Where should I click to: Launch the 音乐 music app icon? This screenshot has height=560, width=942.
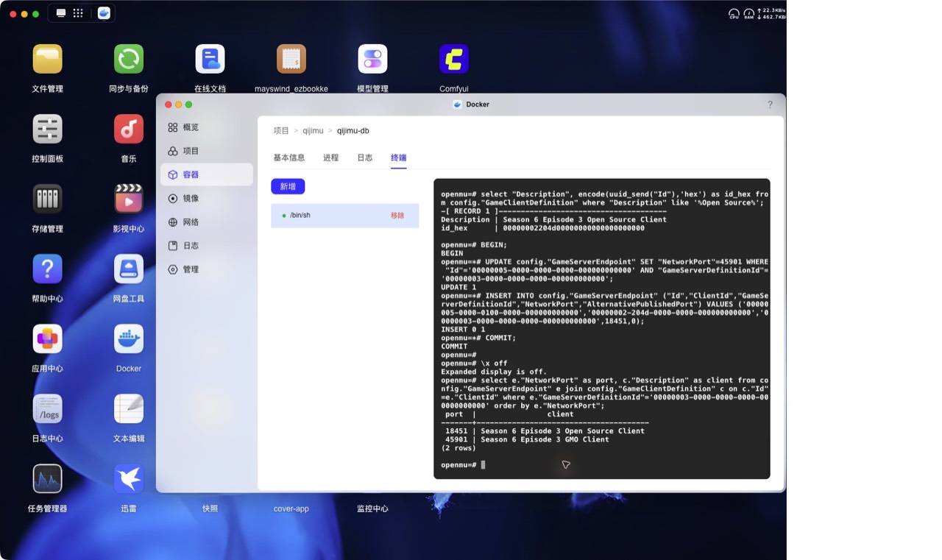coord(129,129)
